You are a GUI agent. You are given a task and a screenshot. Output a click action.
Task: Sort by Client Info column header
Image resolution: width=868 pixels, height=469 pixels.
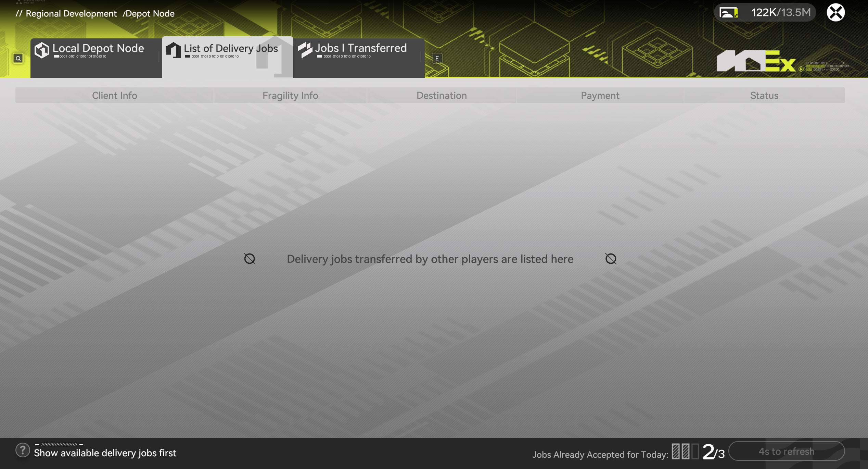(114, 95)
